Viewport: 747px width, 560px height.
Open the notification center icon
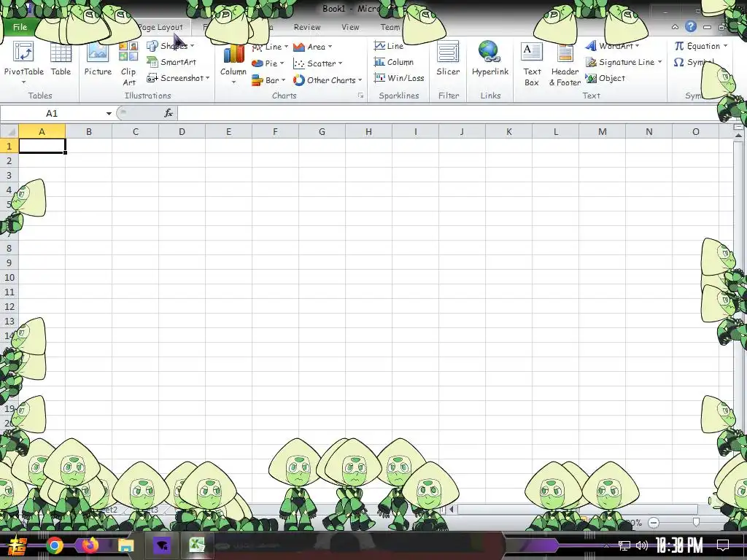723,545
